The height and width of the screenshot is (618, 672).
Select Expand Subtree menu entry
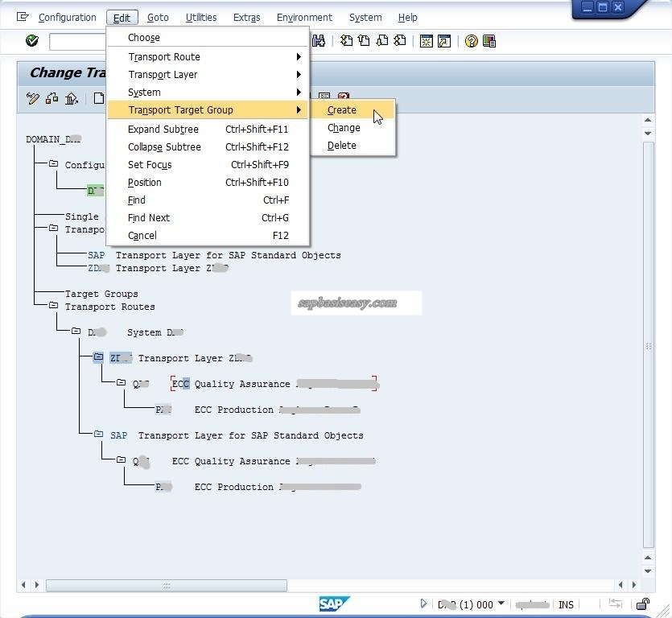pos(208,130)
